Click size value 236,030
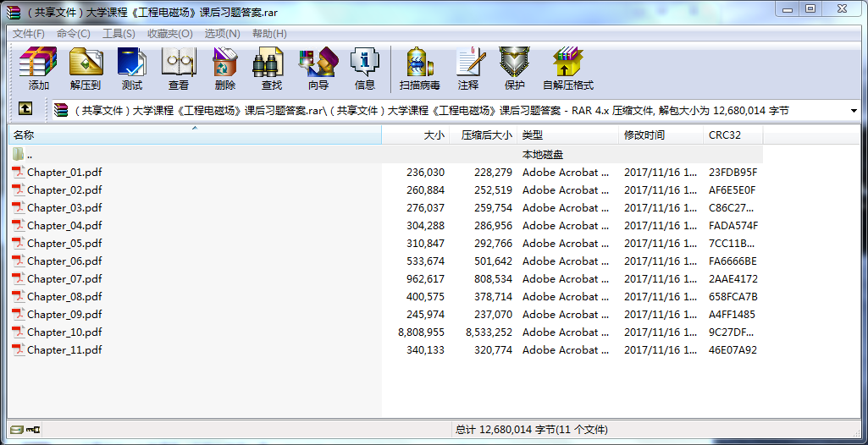Image resolution: width=868 pixels, height=445 pixels. 425,172
